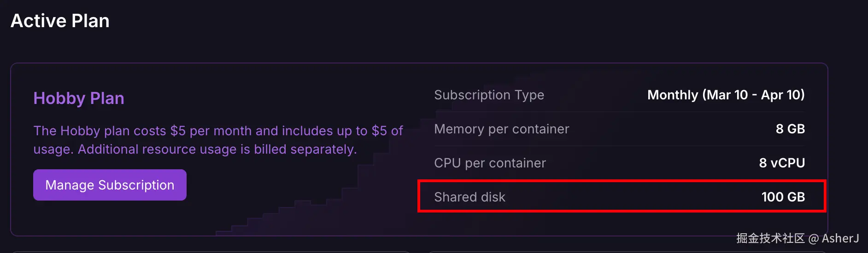Click the AsherJ author name
The width and height of the screenshot is (868, 253).
tap(840, 238)
